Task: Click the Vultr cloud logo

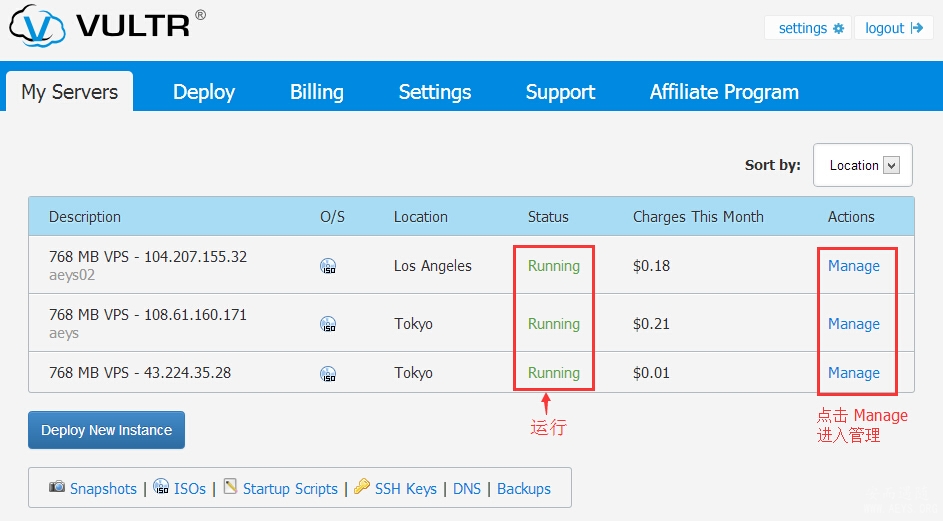Action: (x=37, y=25)
